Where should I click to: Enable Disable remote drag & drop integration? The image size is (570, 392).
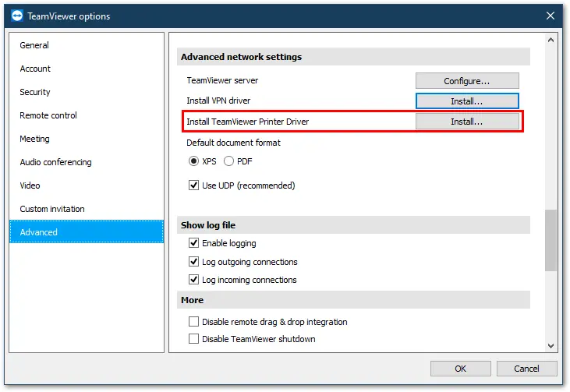tap(193, 322)
